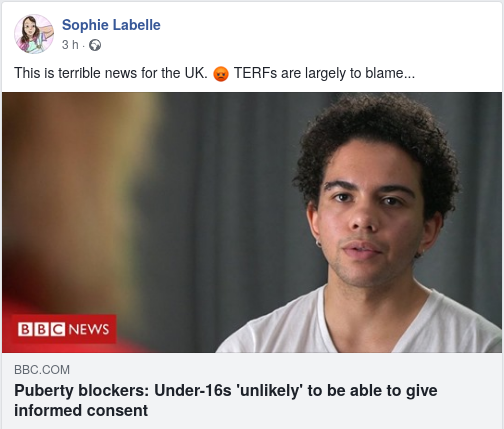
Task: Open Sophie Labelle's profile avatar
Action: pos(34,34)
